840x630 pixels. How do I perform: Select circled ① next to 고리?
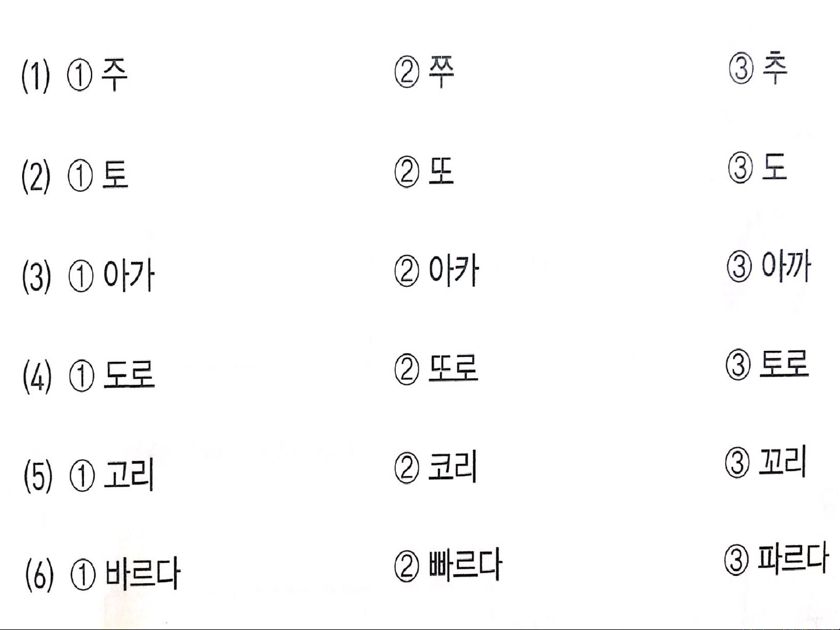82,476
